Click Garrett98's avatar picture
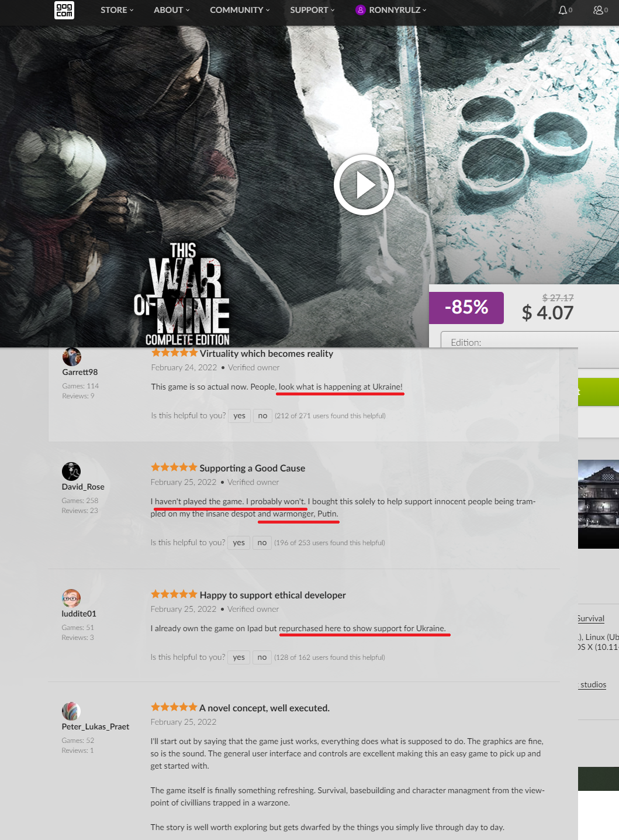 pyautogui.click(x=72, y=356)
